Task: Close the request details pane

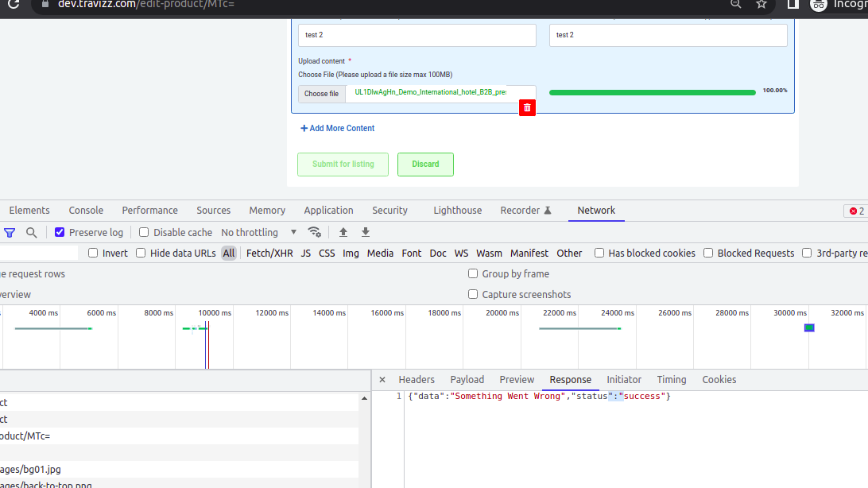Action: tap(382, 380)
